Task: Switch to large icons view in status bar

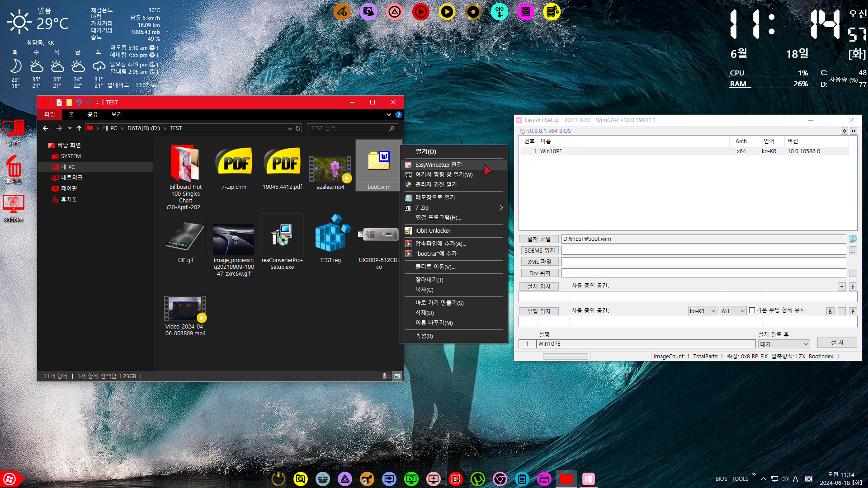Action: click(397, 376)
